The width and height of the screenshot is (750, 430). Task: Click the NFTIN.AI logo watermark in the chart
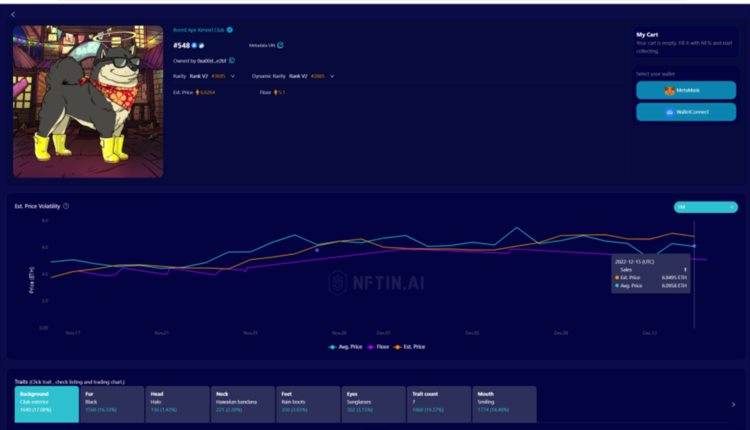coord(376,282)
